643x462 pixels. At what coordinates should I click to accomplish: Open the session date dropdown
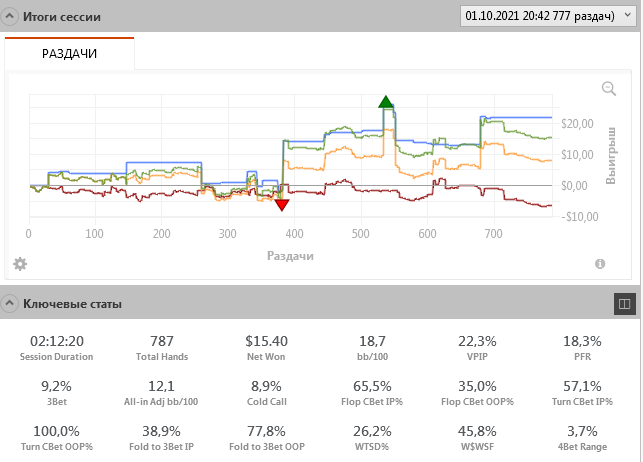tap(547, 17)
